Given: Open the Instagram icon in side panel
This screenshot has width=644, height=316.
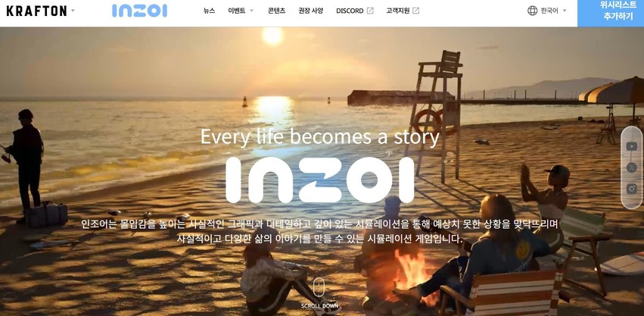Looking at the screenshot, I should click(x=632, y=189).
